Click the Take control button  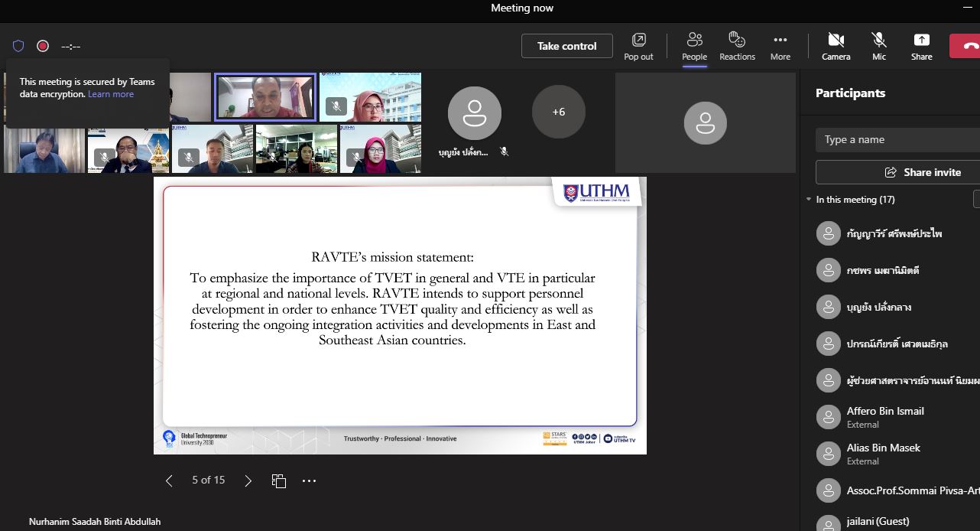(566, 46)
